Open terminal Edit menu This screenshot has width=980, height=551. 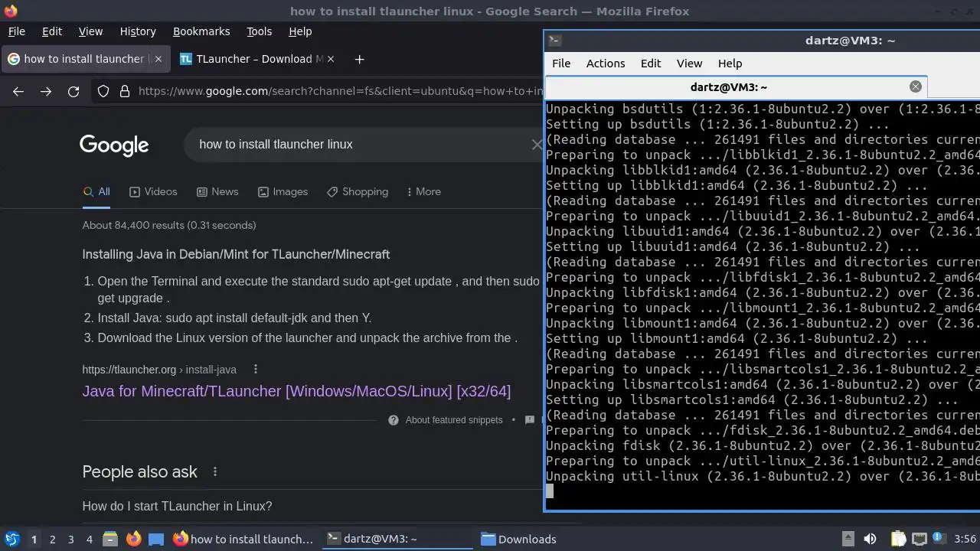point(651,64)
